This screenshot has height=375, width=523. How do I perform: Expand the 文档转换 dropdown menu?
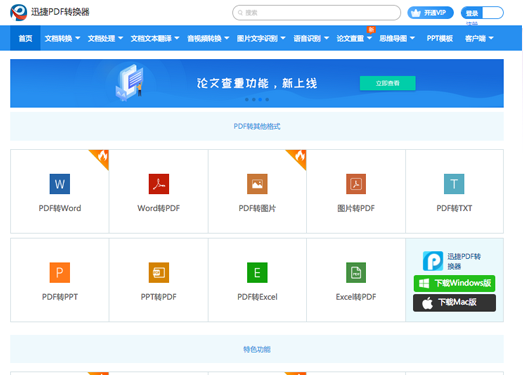click(x=62, y=38)
